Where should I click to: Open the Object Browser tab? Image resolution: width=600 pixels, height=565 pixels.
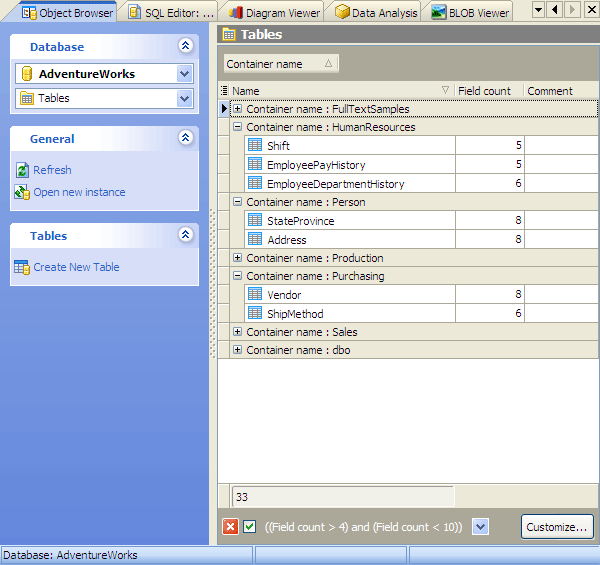pyautogui.click(x=68, y=13)
